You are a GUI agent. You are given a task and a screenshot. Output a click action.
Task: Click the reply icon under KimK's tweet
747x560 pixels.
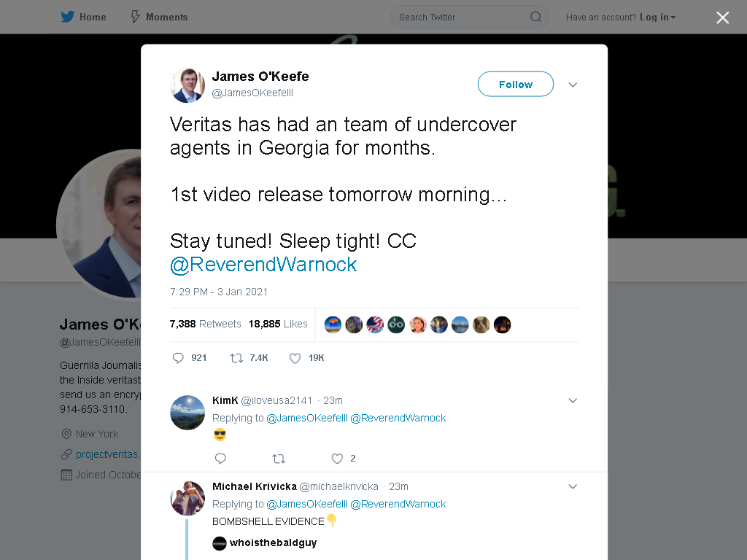tap(220, 459)
